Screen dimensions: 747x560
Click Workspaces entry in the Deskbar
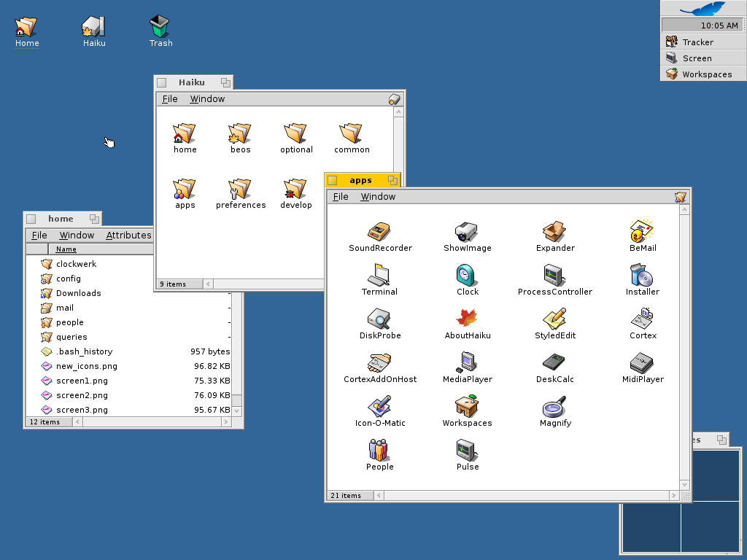coord(703,74)
